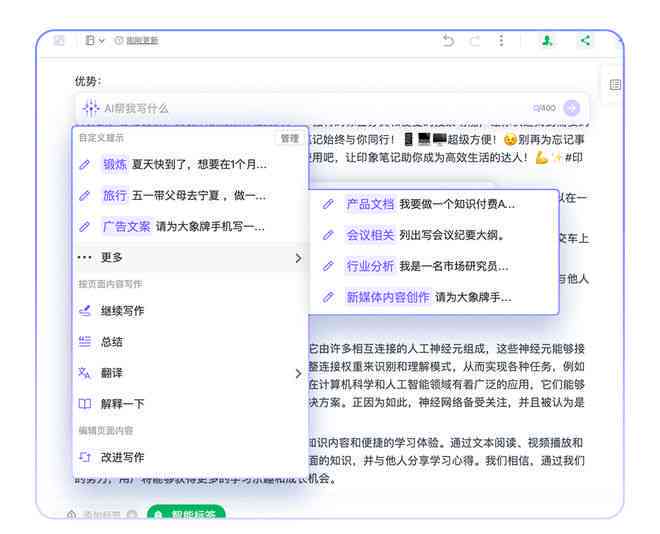Click the pencil icon beside 会议相关
Viewport: 660px width, 534px height.
tap(328, 235)
